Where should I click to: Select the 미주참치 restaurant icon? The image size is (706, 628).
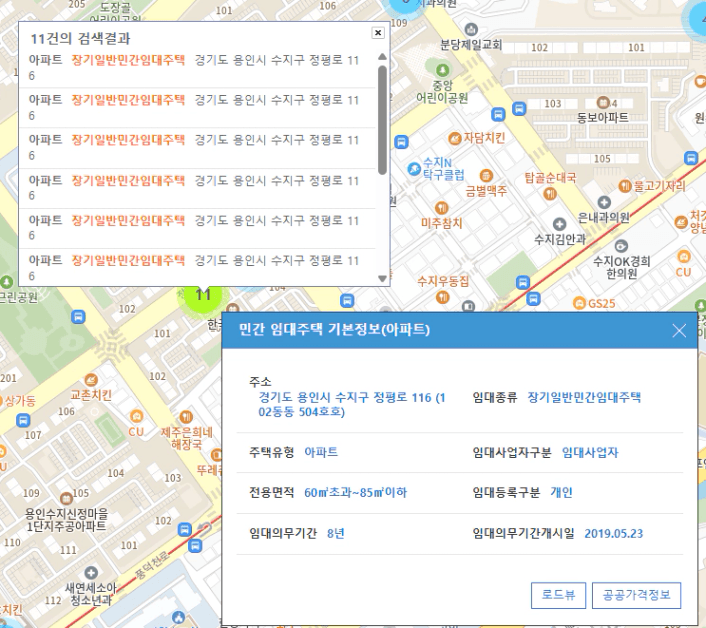pyautogui.click(x=442, y=208)
